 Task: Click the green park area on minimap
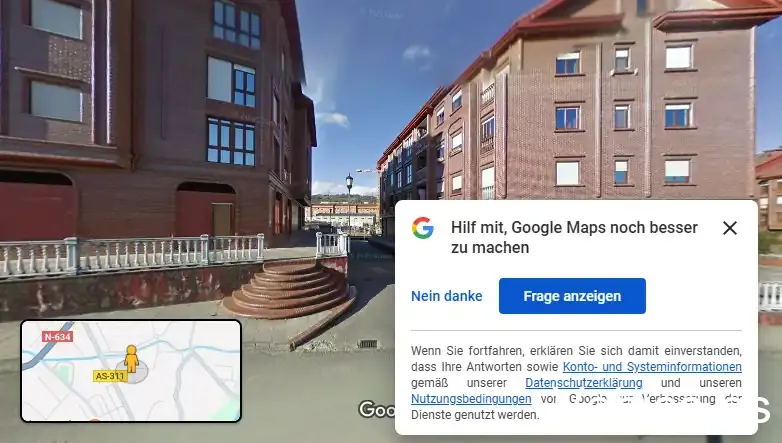63,374
